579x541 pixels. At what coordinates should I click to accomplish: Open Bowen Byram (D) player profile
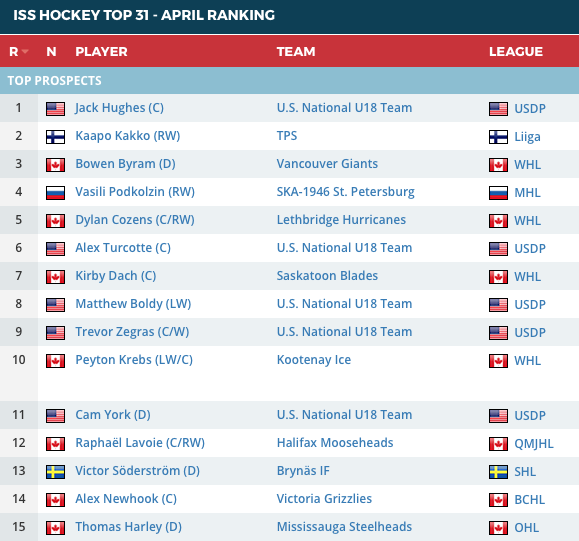tap(126, 164)
